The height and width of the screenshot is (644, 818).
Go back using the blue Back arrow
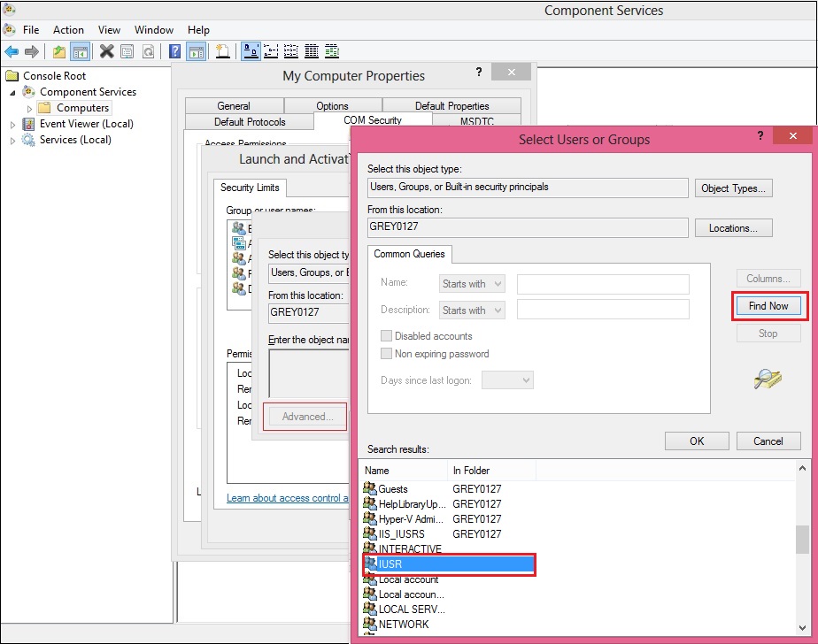pos(12,51)
